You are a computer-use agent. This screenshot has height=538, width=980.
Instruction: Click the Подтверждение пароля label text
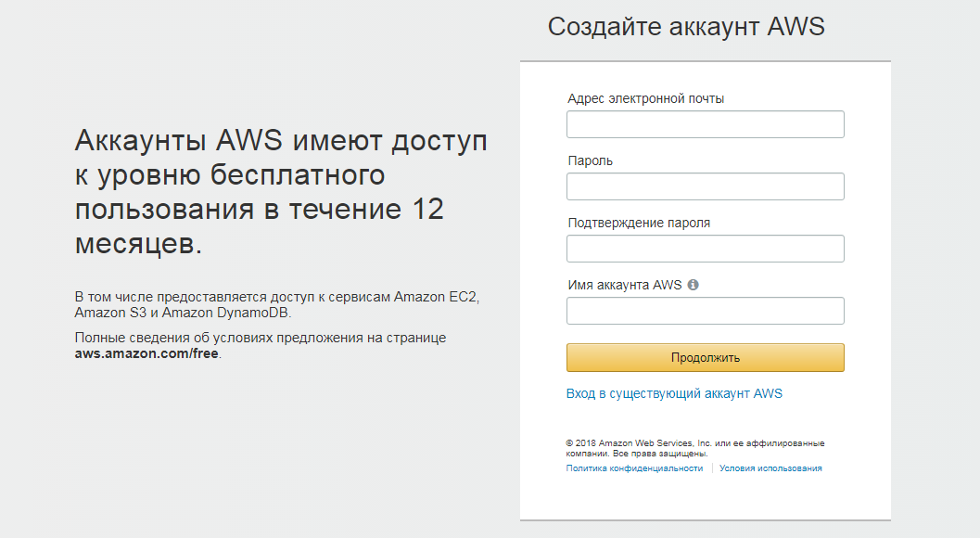pyautogui.click(x=639, y=223)
